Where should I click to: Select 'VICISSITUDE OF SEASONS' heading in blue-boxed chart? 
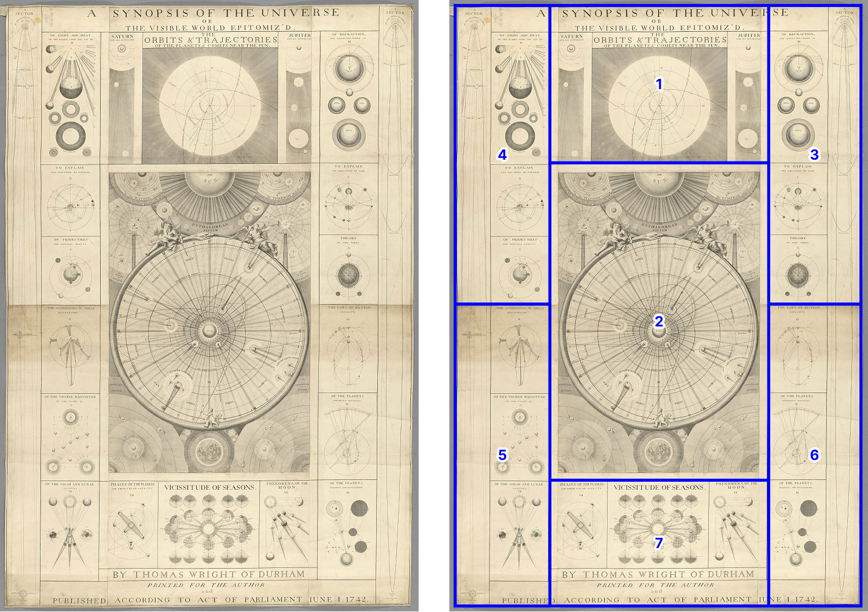659,488
